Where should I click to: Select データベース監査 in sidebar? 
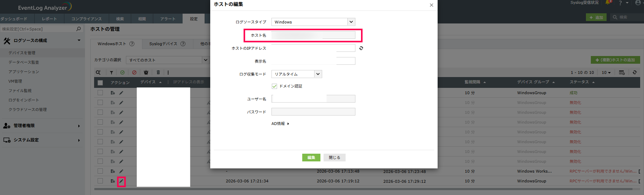(24, 62)
